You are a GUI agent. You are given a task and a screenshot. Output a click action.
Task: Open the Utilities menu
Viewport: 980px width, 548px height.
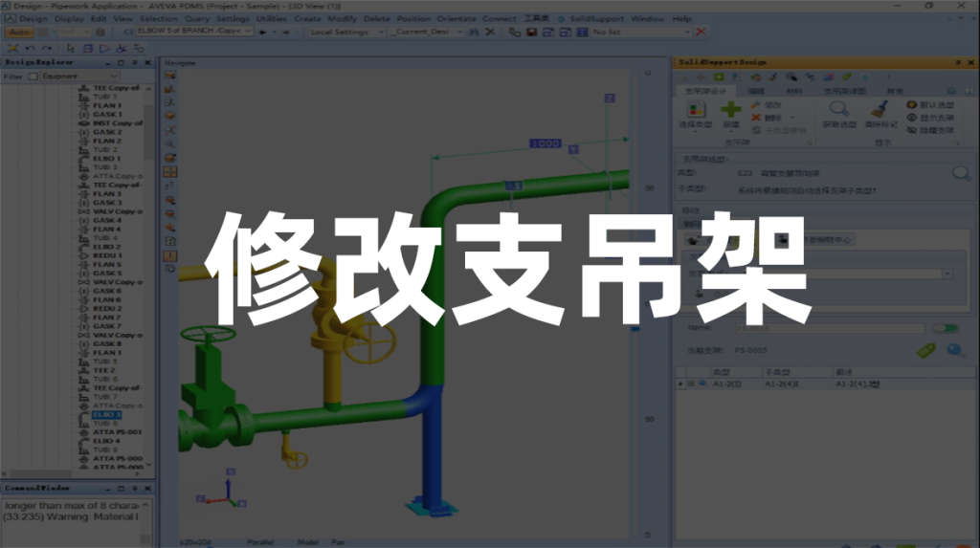(x=272, y=19)
